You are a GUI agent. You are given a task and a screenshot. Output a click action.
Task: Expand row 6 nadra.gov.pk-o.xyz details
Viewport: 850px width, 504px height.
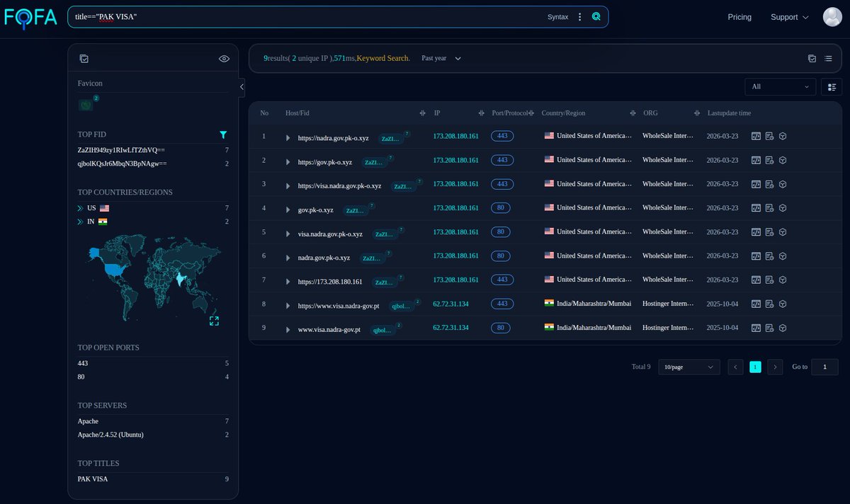[x=288, y=258]
